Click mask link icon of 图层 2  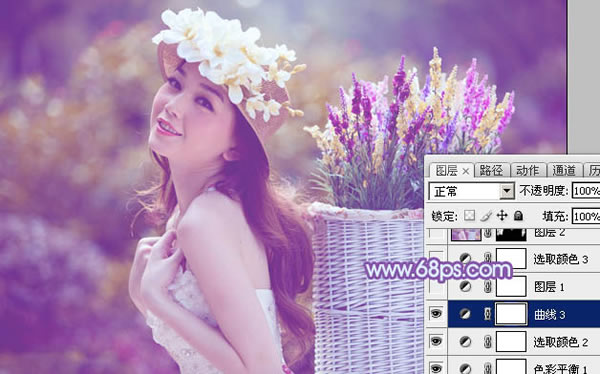coord(488,233)
